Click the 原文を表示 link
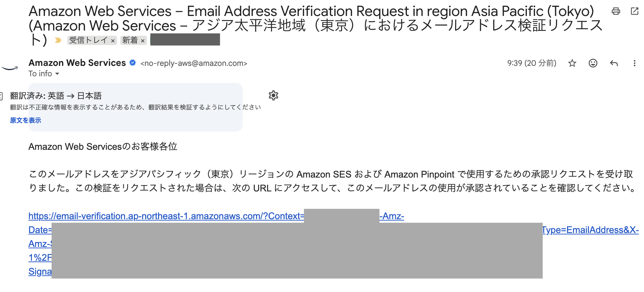644x292 pixels. pos(26,120)
